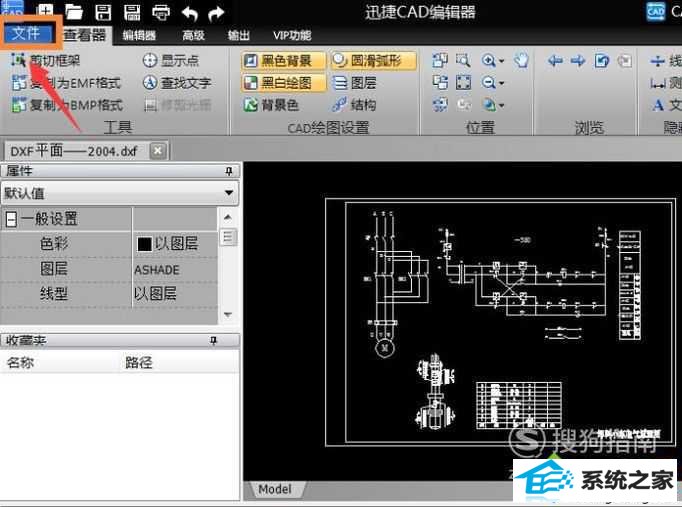Click the previous (left arrow) browse icon
This screenshot has width=682, height=507.
point(555,60)
